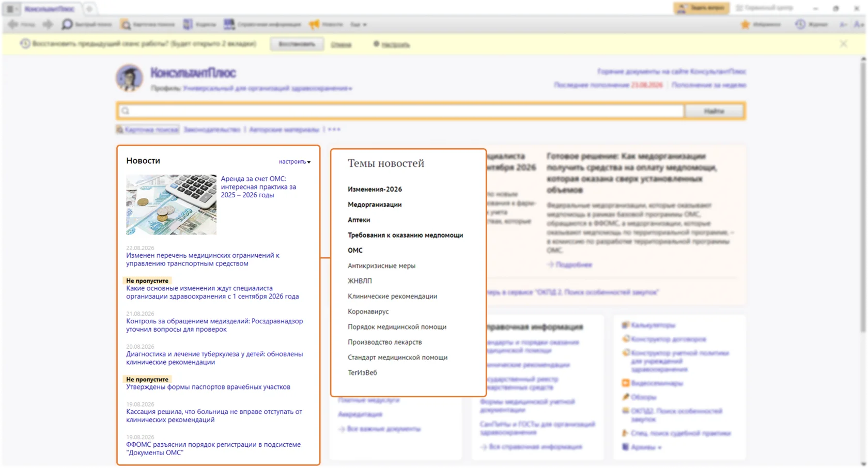Open Законодательство link below the search
This screenshot has width=868, height=468.
click(212, 130)
